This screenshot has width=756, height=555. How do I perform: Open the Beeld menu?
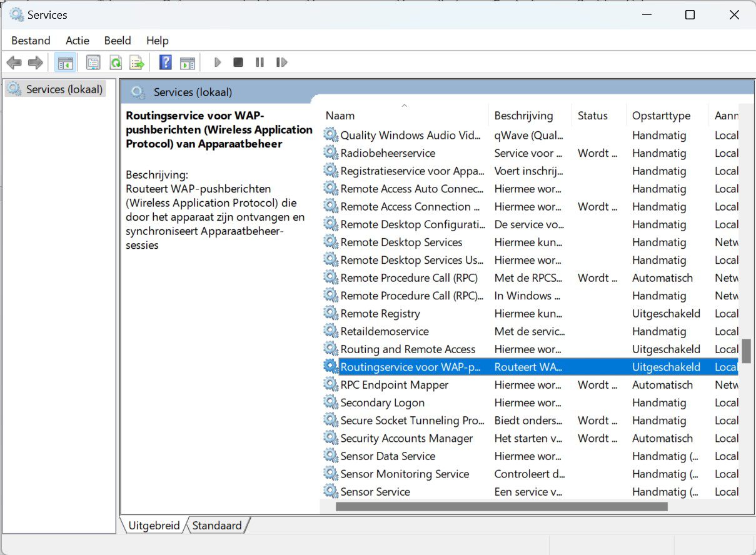pyautogui.click(x=118, y=41)
